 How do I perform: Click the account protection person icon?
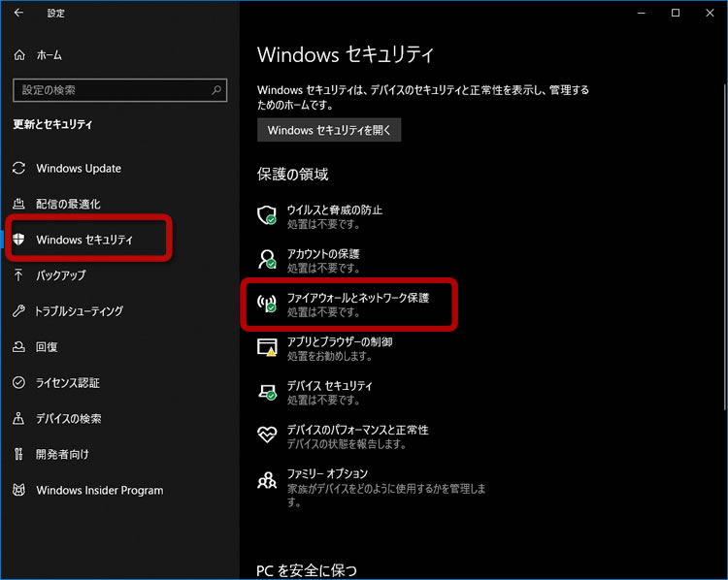click(267, 259)
